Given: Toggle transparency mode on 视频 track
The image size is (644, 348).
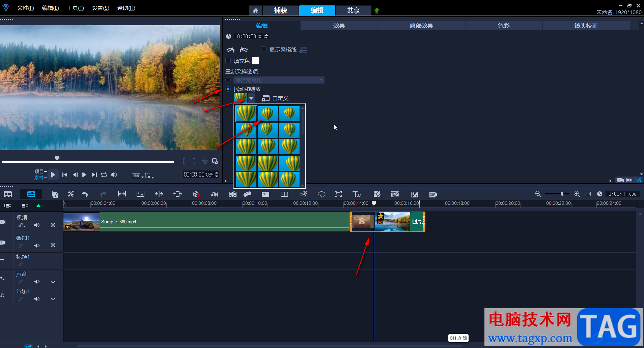Looking at the screenshot, I should [x=53, y=225].
